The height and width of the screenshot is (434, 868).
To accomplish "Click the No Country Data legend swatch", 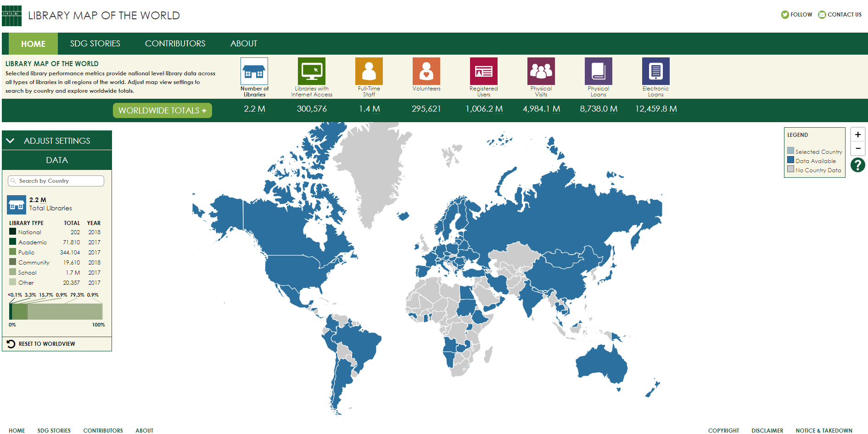I will click(x=790, y=169).
